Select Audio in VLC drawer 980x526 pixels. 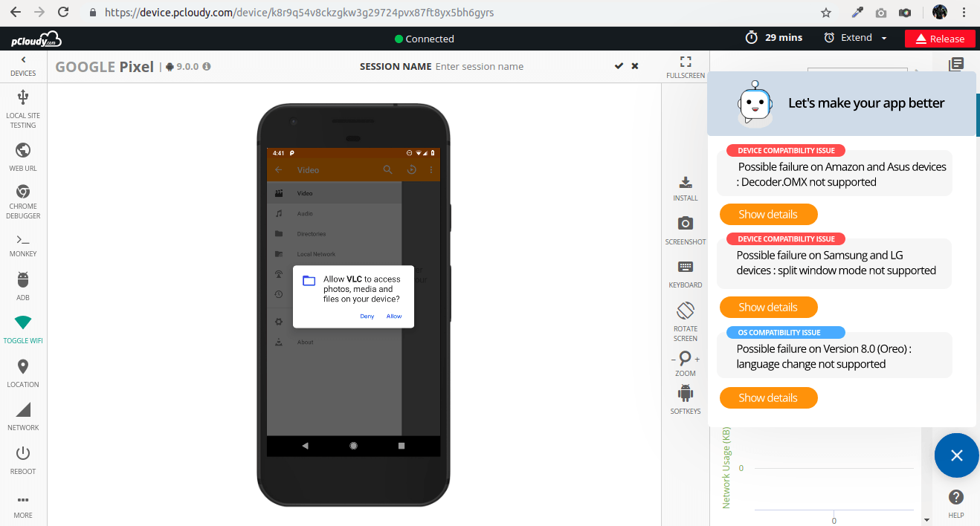(335, 213)
